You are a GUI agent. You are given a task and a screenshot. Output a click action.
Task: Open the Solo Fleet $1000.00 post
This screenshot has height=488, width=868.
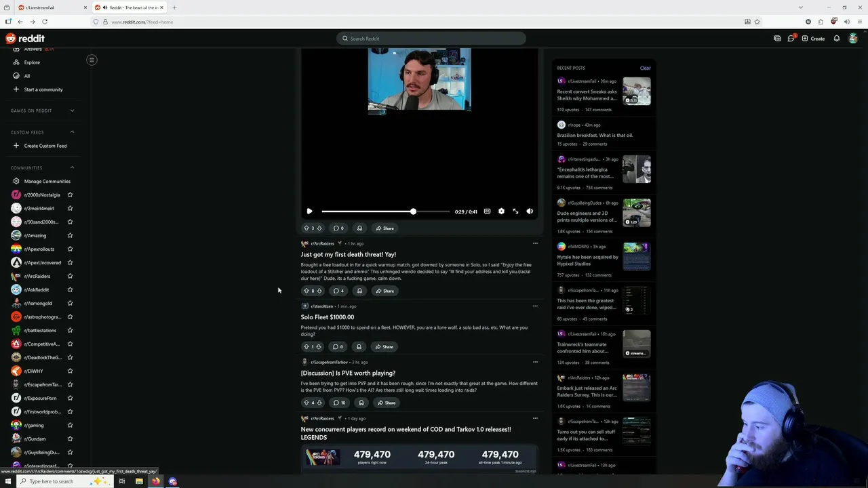[x=328, y=317]
